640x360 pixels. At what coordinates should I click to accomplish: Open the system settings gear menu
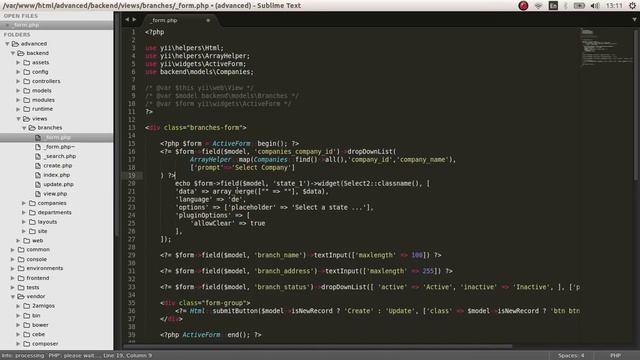(x=632, y=6)
